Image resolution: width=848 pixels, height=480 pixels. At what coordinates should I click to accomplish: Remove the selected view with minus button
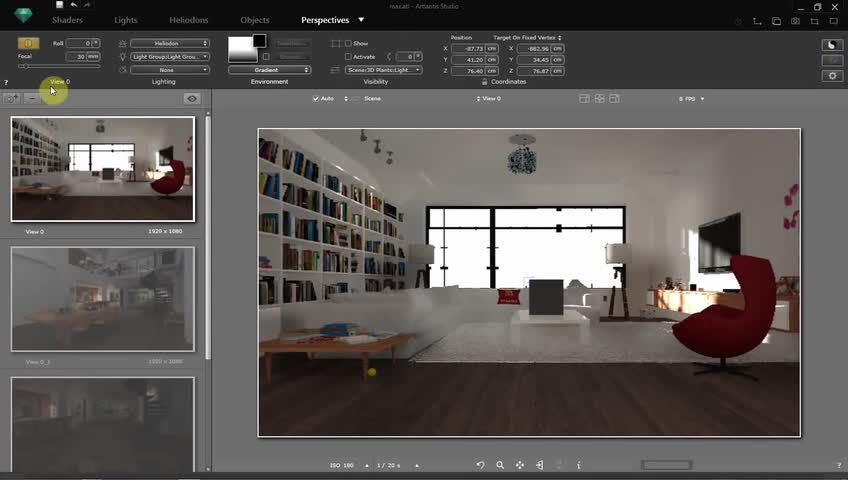click(x=32, y=98)
